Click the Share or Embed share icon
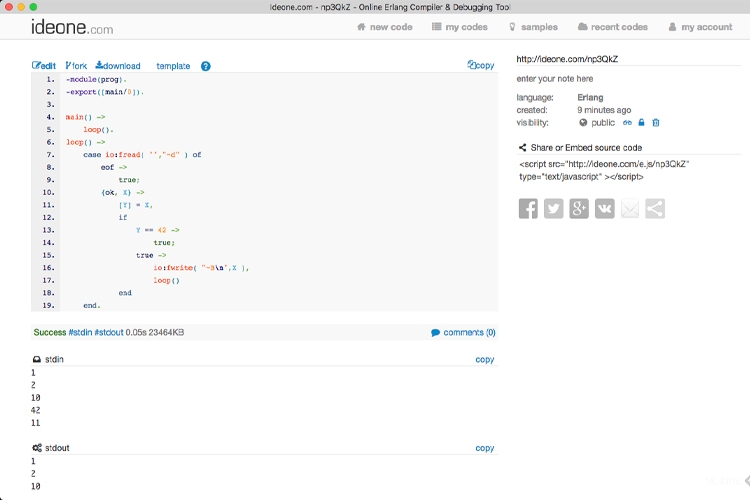 point(522,147)
